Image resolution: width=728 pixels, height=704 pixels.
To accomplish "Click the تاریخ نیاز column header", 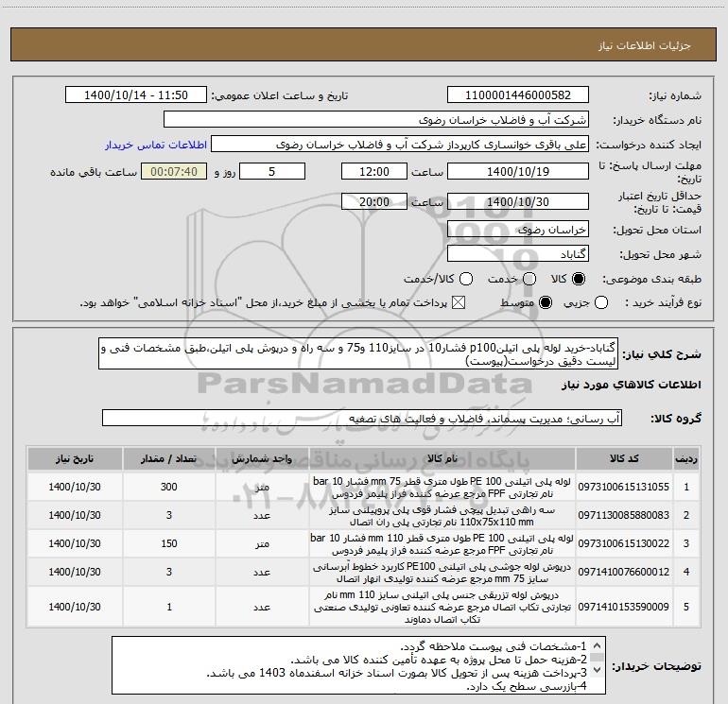I will tap(75, 458).
